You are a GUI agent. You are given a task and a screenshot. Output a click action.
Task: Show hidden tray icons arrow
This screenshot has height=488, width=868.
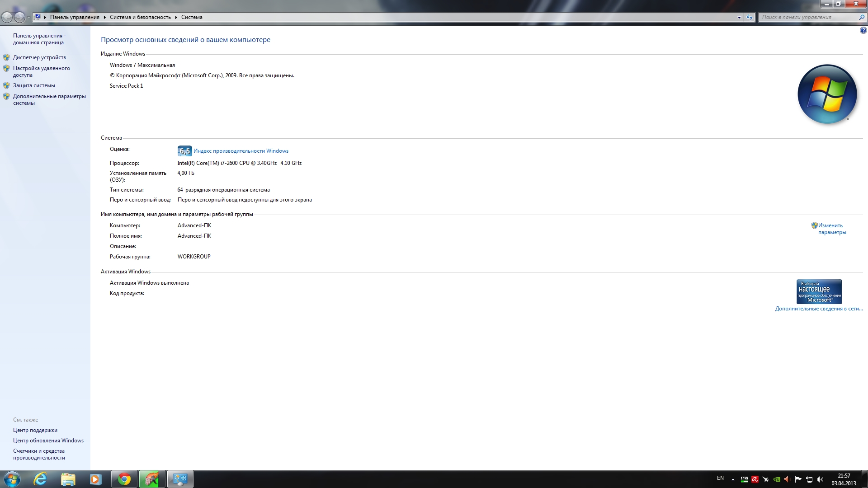click(x=733, y=479)
